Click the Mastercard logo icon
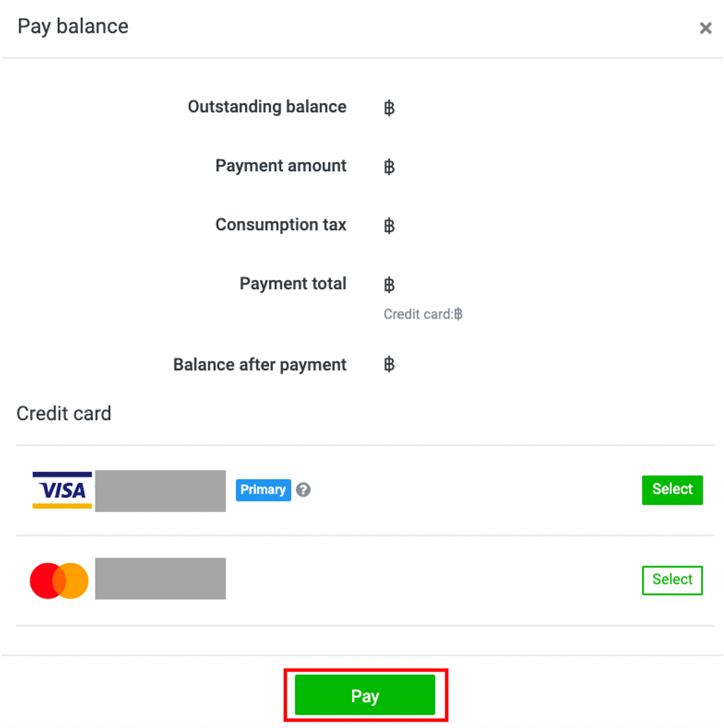Viewport: 724px width, 728px height. click(x=59, y=581)
